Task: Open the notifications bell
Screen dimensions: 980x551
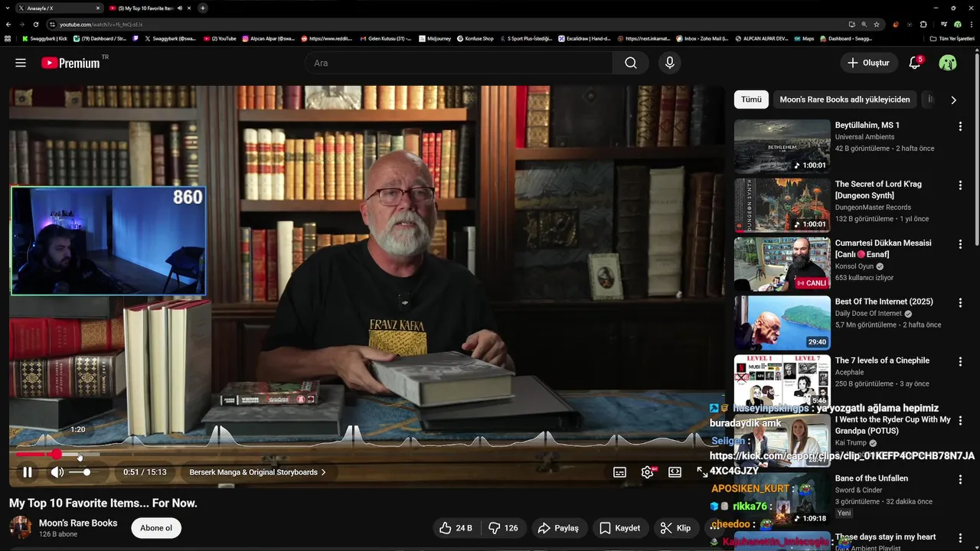Action: tap(915, 63)
